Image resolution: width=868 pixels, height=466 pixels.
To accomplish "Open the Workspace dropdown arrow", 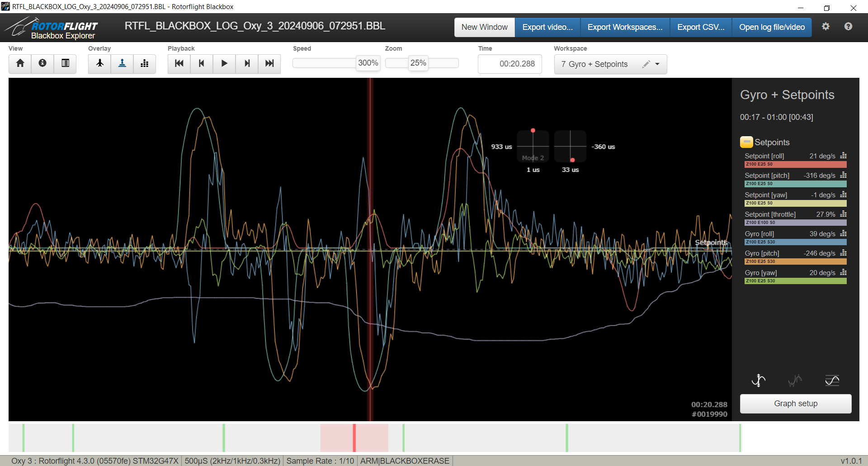I will tap(657, 64).
